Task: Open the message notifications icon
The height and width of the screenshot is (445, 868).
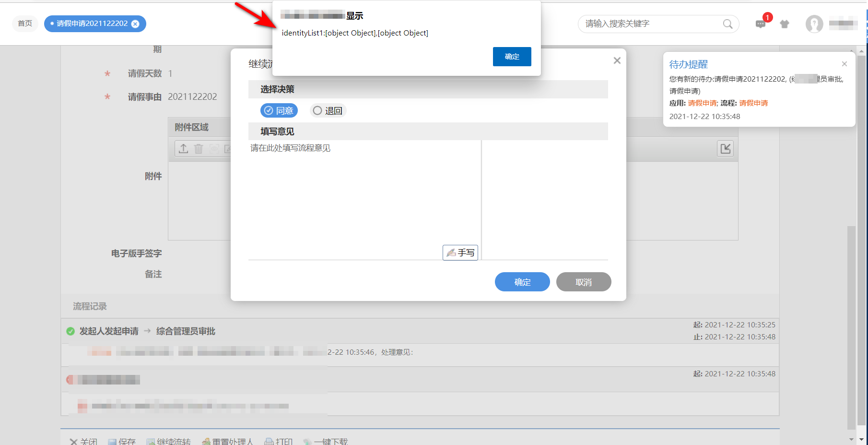Action: [x=761, y=24]
